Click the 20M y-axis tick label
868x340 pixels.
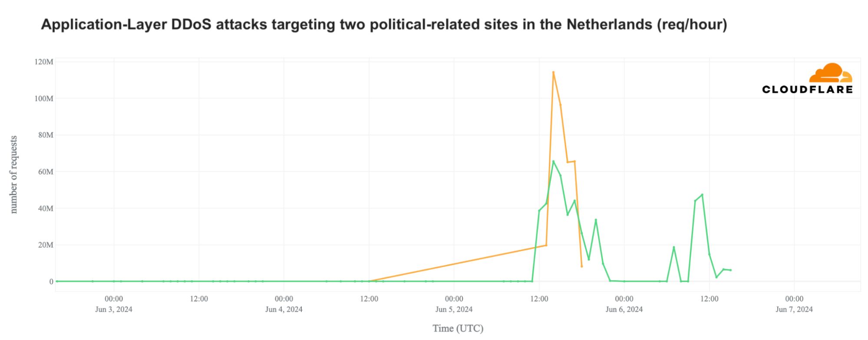click(46, 245)
